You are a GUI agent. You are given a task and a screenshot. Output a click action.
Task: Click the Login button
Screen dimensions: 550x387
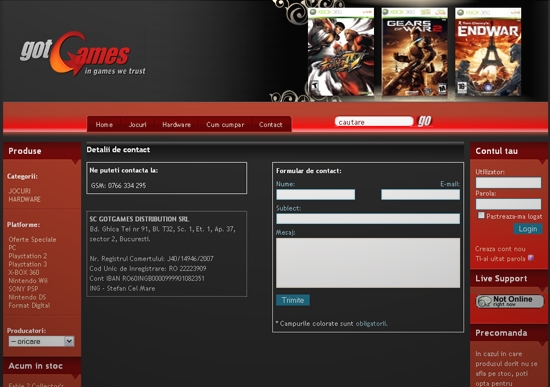pos(528,229)
